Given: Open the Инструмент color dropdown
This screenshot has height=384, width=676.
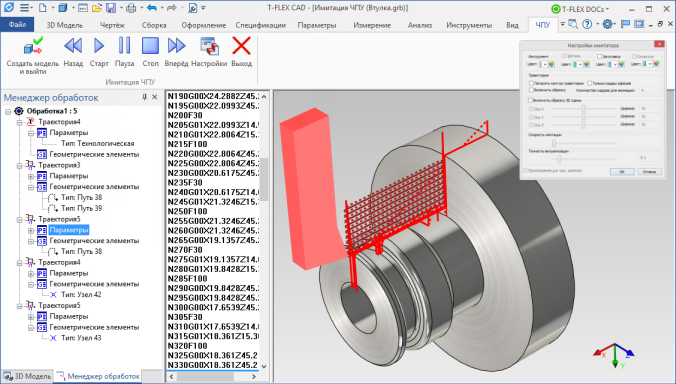Looking at the screenshot, I should (545, 64).
